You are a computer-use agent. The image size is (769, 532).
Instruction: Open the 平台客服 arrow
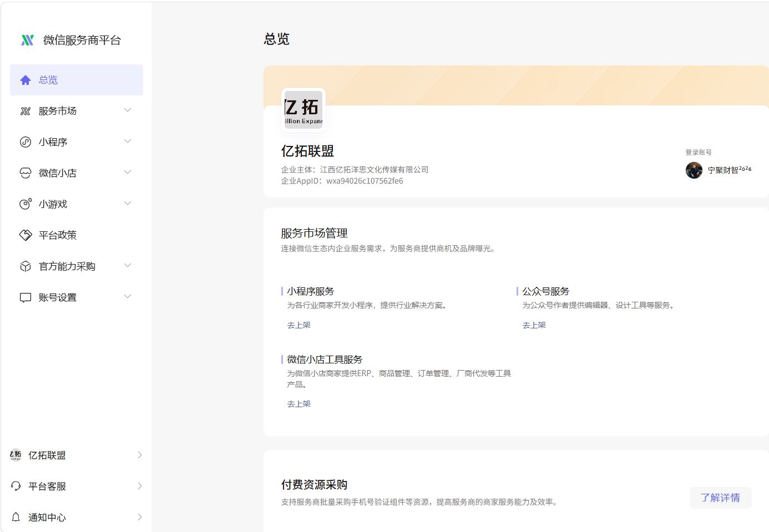click(x=140, y=486)
